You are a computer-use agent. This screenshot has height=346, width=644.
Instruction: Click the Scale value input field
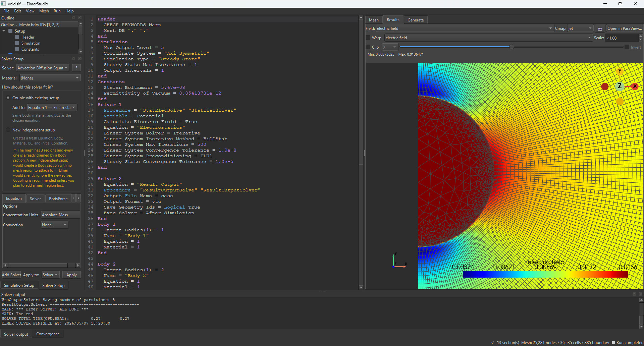click(622, 38)
